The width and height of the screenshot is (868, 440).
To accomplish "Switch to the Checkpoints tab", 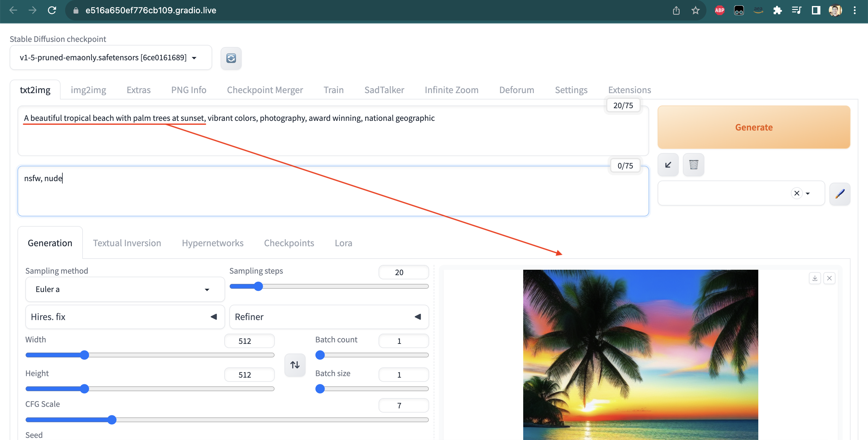I will click(289, 243).
